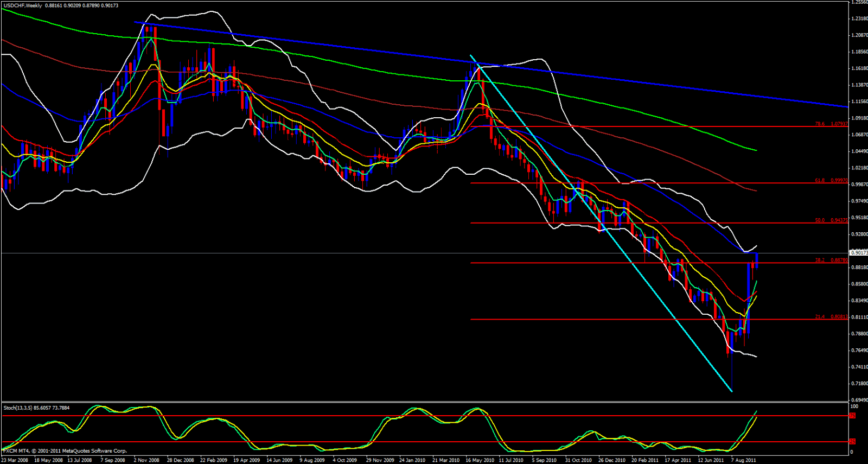Viewport: 868px width, 464px height.
Task: Click the 0.69490 price axis label
Action: [x=859, y=400]
